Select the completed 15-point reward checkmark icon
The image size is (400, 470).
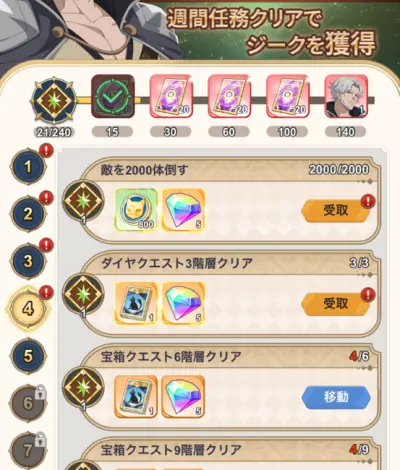click(113, 96)
